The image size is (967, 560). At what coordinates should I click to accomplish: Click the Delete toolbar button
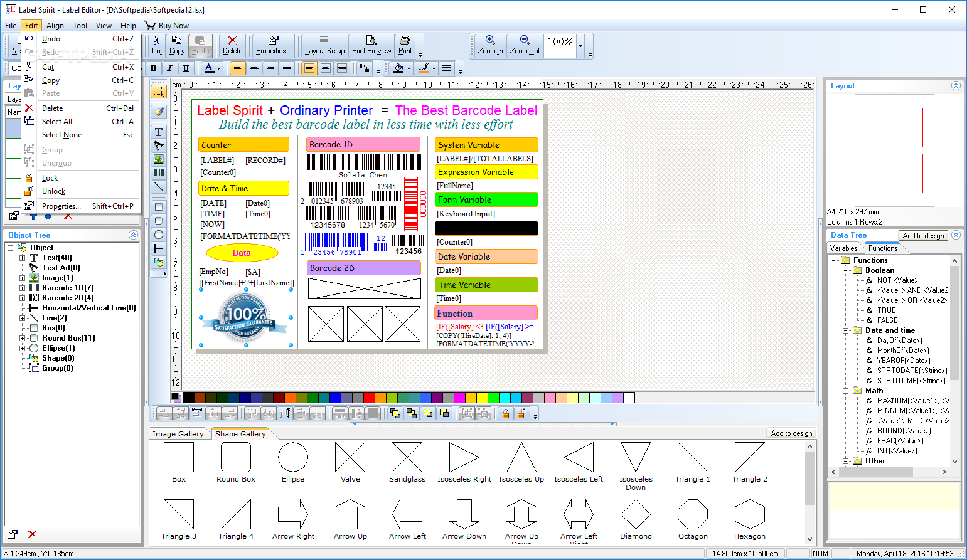click(x=232, y=45)
